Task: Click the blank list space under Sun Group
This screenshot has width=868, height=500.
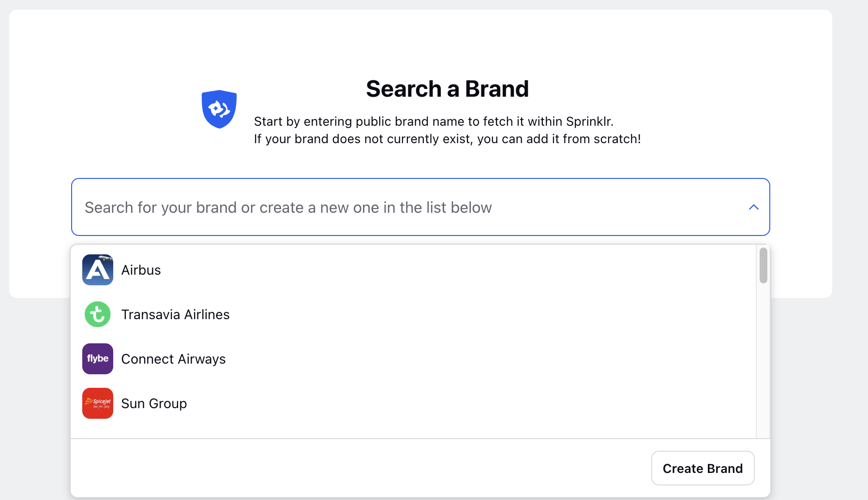Action: tap(413, 429)
